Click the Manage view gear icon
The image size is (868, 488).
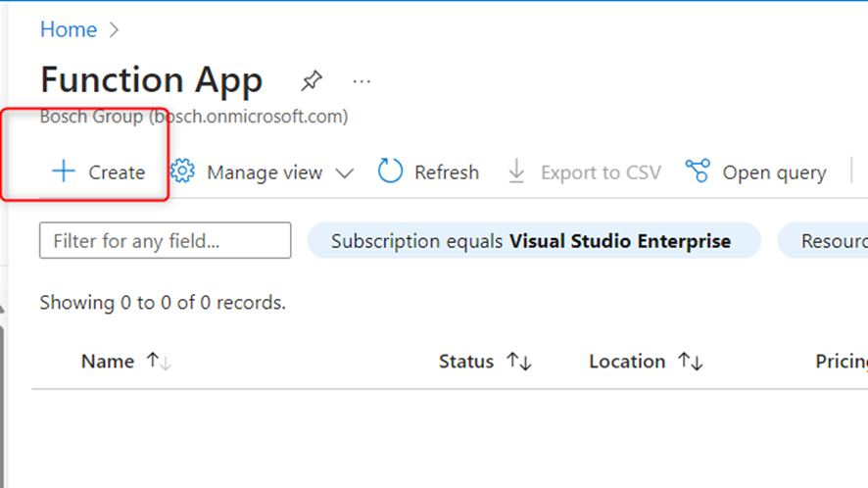click(x=182, y=171)
